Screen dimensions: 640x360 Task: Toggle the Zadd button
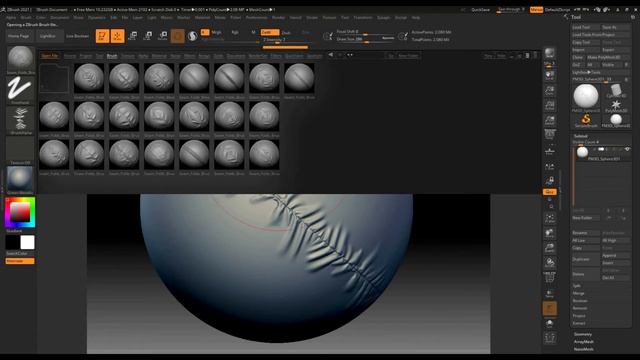coord(269,32)
